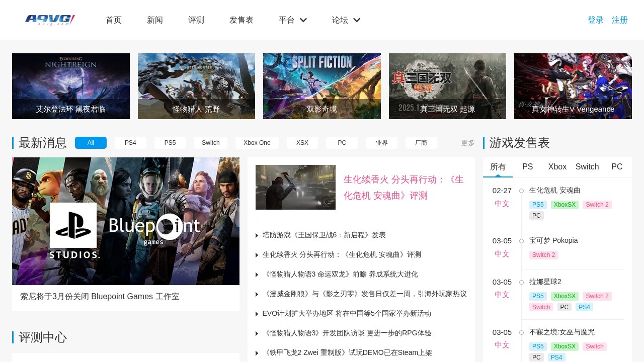
Task: Open the 生化危机 安魂曲 review thumbnail
Action: coord(295,187)
